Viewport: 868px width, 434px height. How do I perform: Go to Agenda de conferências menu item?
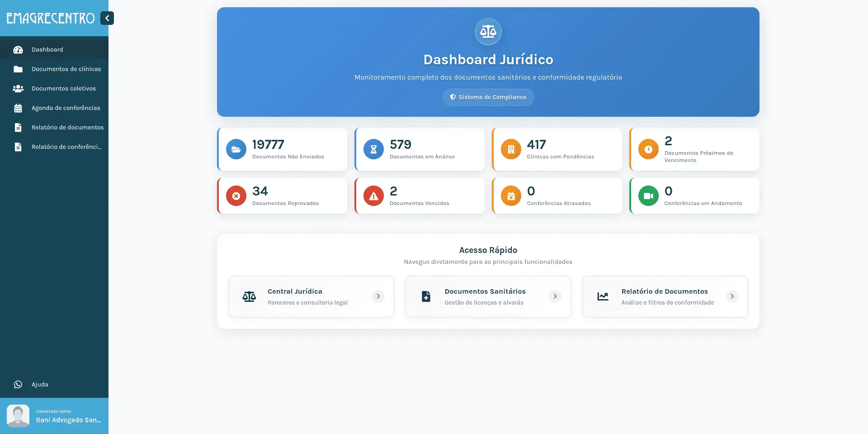tap(66, 108)
